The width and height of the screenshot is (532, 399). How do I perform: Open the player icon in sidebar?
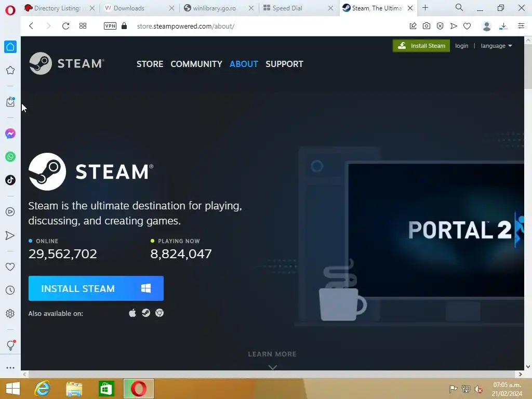(x=10, y=212)
